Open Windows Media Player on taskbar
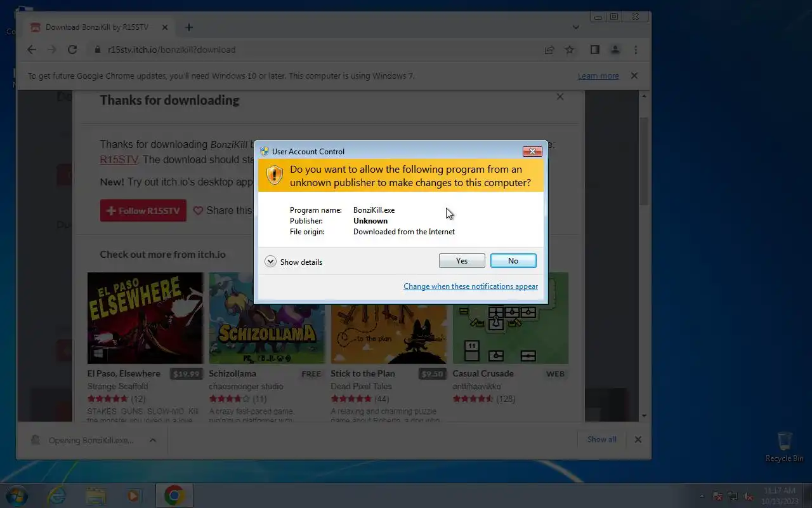This screenshot has height=508, width=812. 133,495
